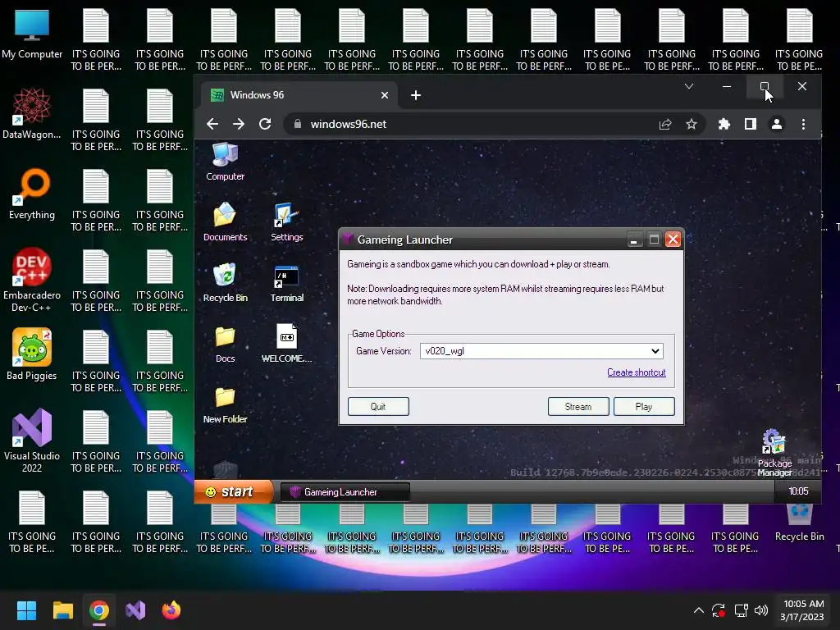Open the Windows 96 Recycle Bin icon
The height and width of the screenshot is (630, 840).
(x=225, y=283)
